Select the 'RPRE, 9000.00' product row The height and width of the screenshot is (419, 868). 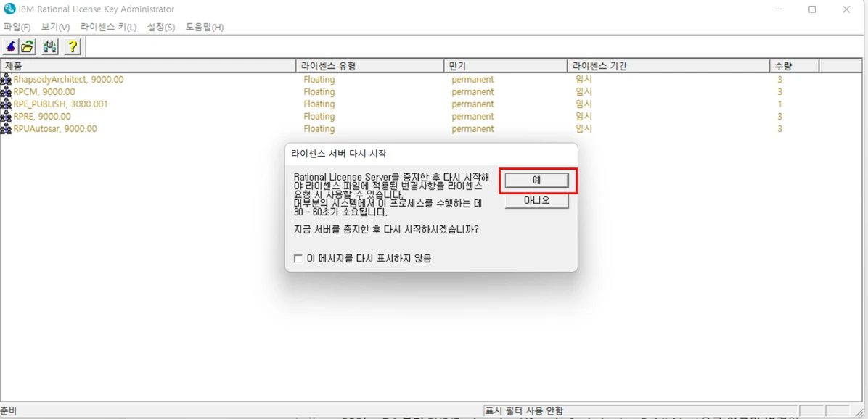[x=42, y=116]
